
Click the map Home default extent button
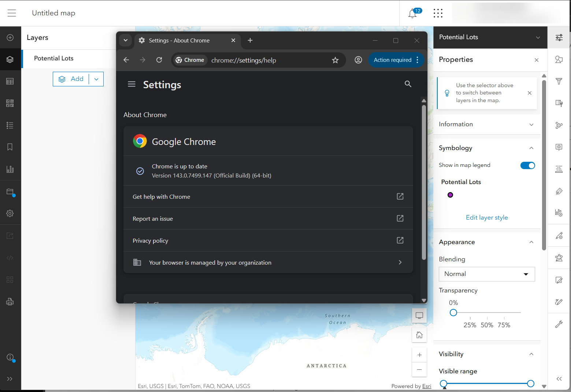click(419, 335)
